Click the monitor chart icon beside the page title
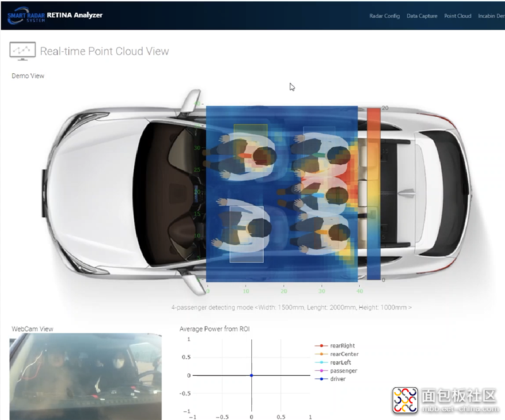505x420 pixels. tap(23, 51)
